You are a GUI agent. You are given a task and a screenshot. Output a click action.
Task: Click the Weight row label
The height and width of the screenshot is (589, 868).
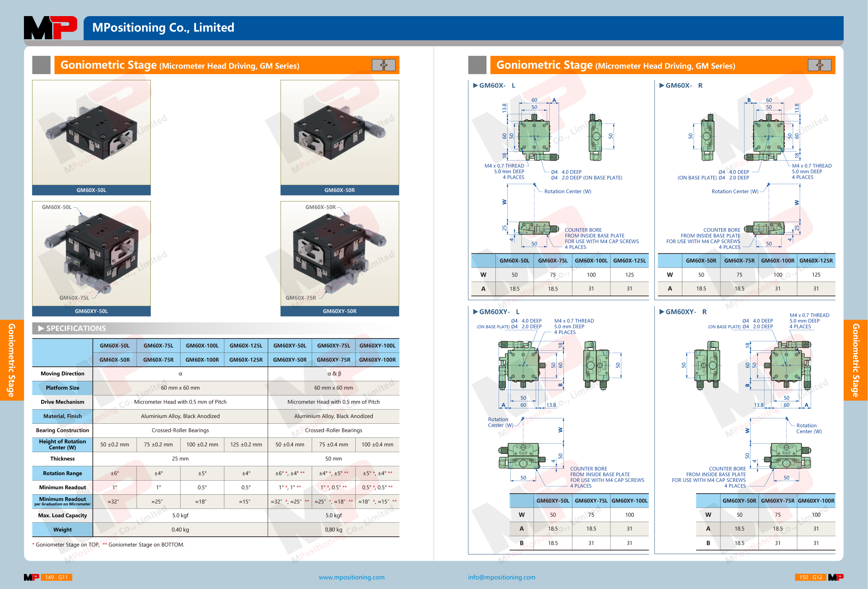(62, 529)
